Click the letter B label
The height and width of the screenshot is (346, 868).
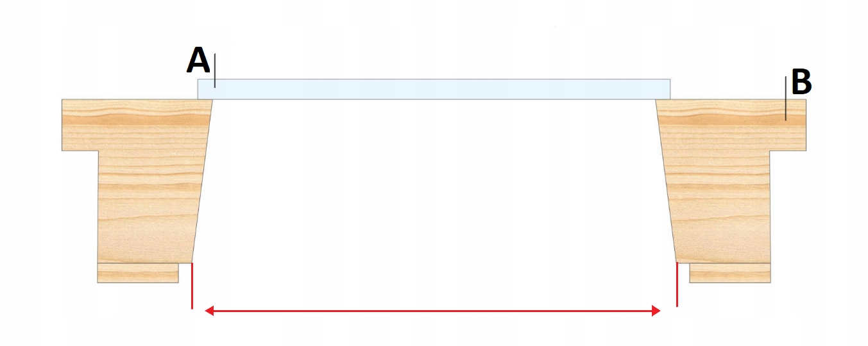(x=801, y=82)
